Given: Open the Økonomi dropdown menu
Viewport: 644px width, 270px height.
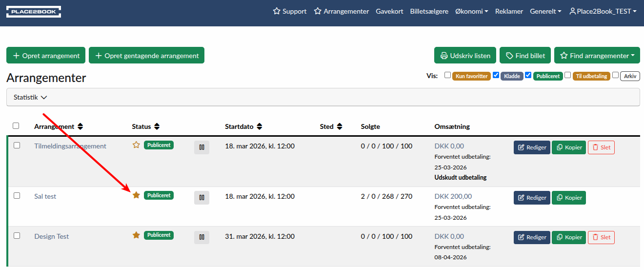Looking at the screenshot, I should point(471,11).
